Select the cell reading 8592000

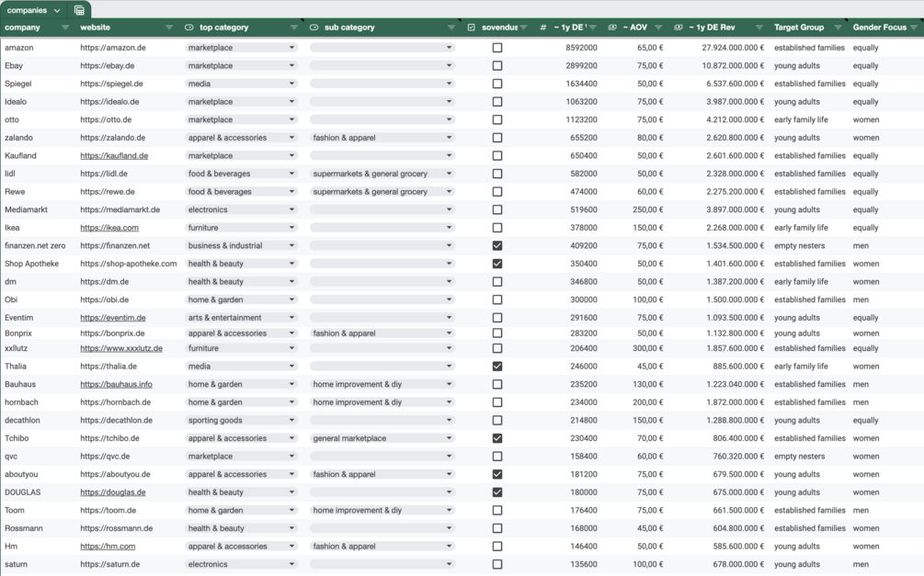[581, 48]
